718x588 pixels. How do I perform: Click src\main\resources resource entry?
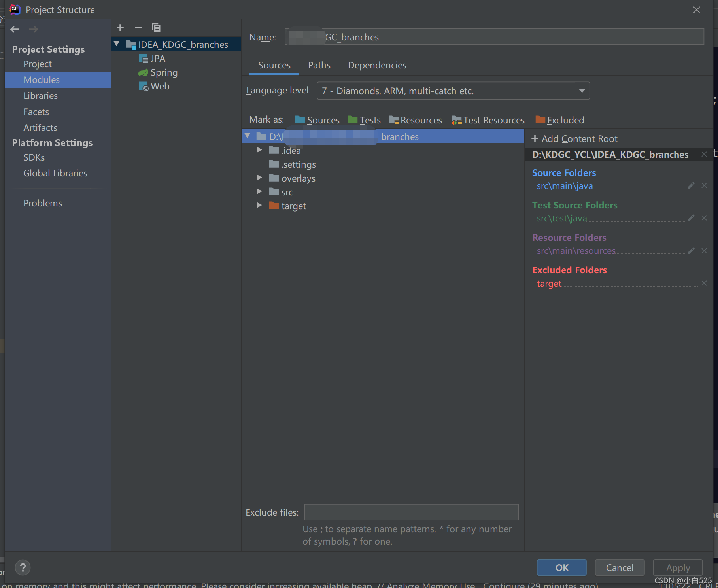(x=576, y=251)
